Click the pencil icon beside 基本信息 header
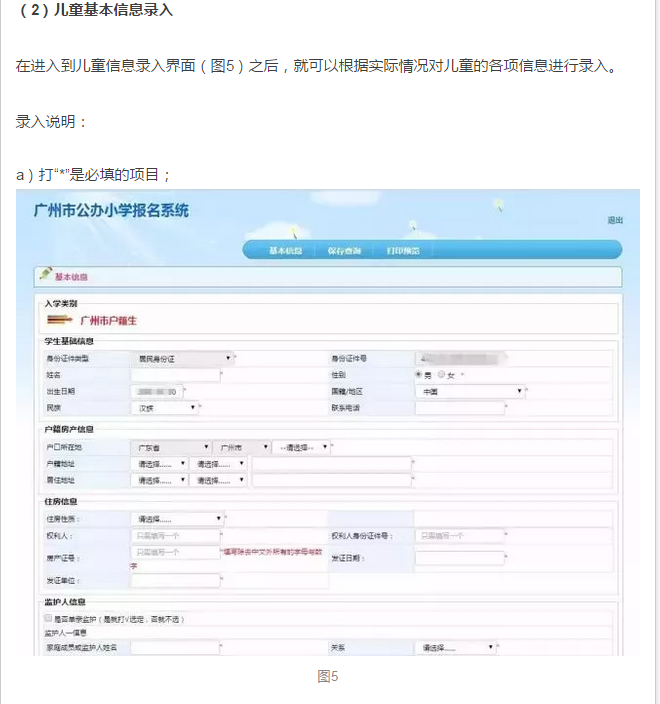The height and width of the screenshot is (704, 660). click(x=45, y=275)
